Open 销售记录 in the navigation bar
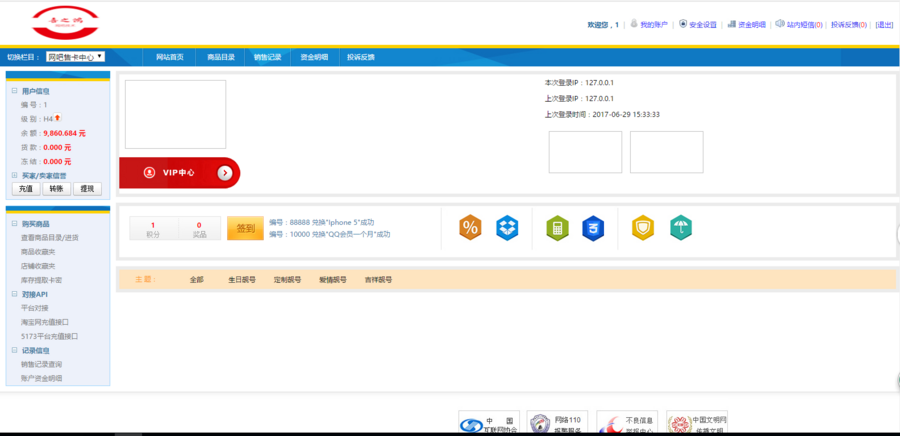This screenshot has width=900, height=436. 267,57
